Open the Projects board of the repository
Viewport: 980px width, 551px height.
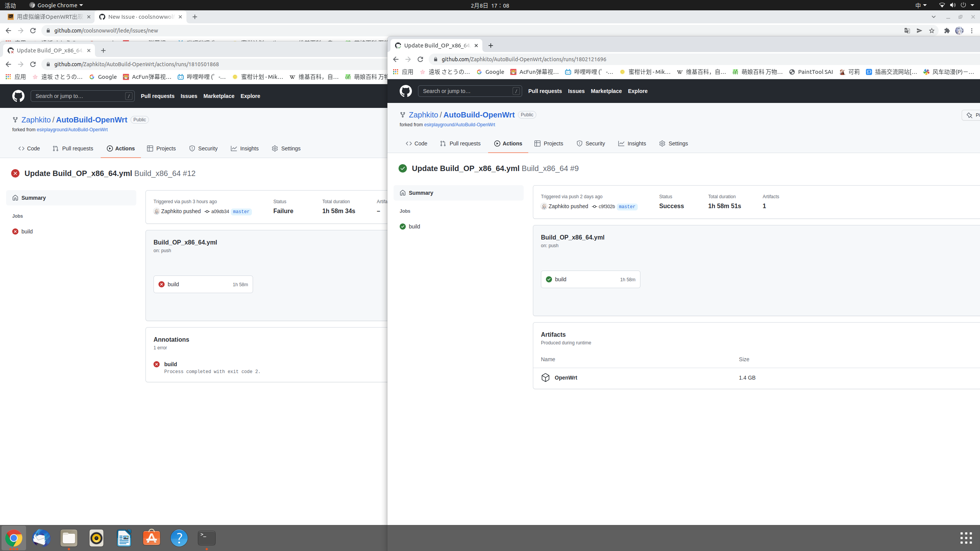[x=549, y=143]
